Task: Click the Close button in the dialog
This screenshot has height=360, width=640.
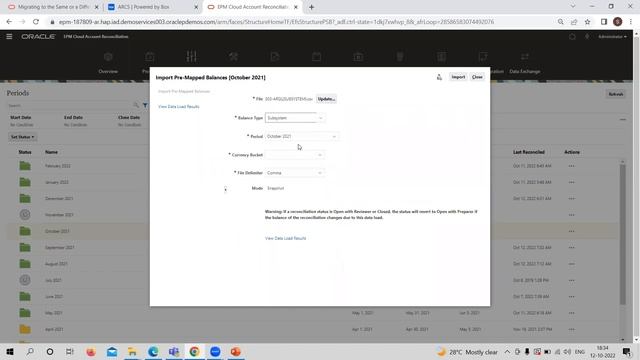Action: click(x=477, y=77)
